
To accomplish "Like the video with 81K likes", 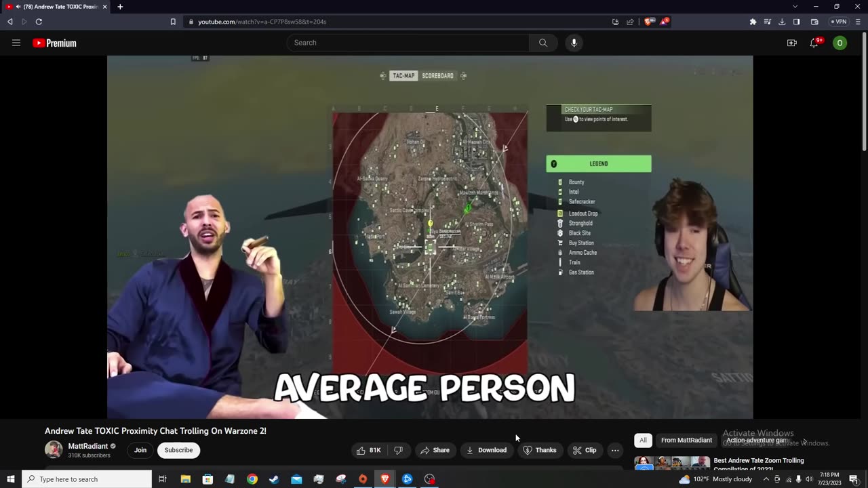I will pyautogui.click(x=369, y=450).
